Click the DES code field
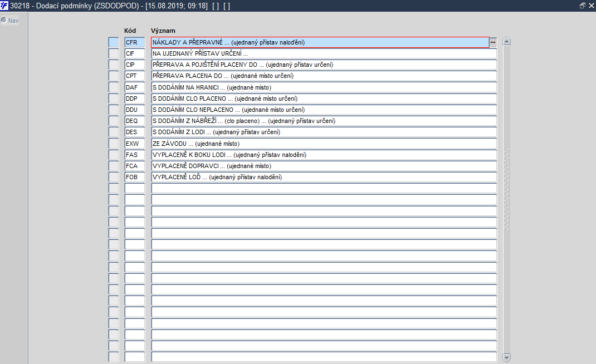This screenshot has width=596, height=364. 135,132
